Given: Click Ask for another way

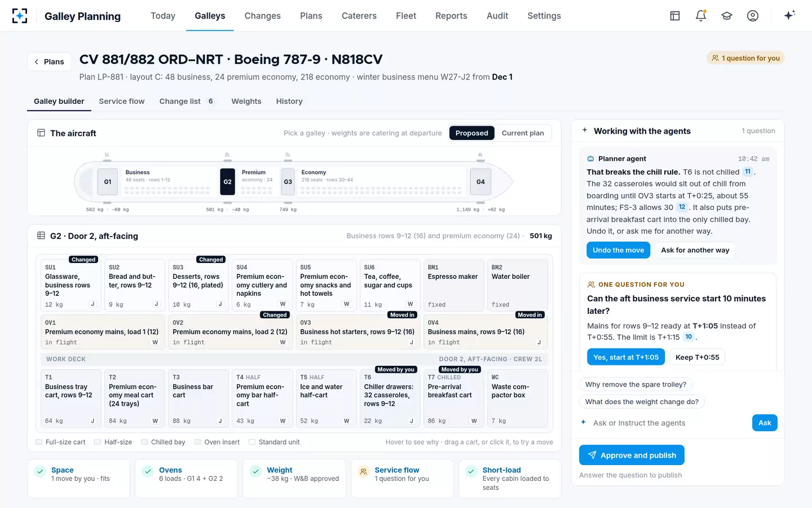Looking at the screenshot, I should pyautogui.click(x=695, y=250).
